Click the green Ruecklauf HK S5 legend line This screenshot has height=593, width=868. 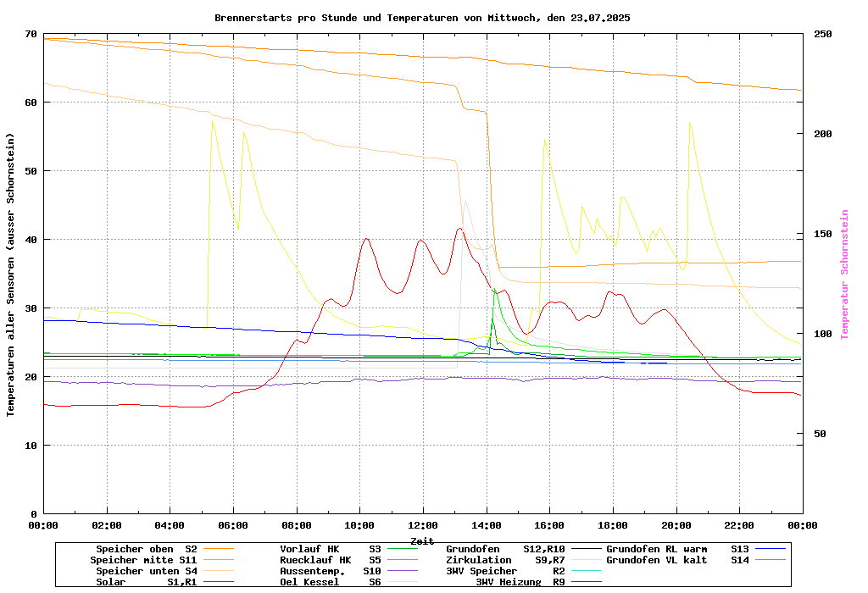(x=404, y=560)
